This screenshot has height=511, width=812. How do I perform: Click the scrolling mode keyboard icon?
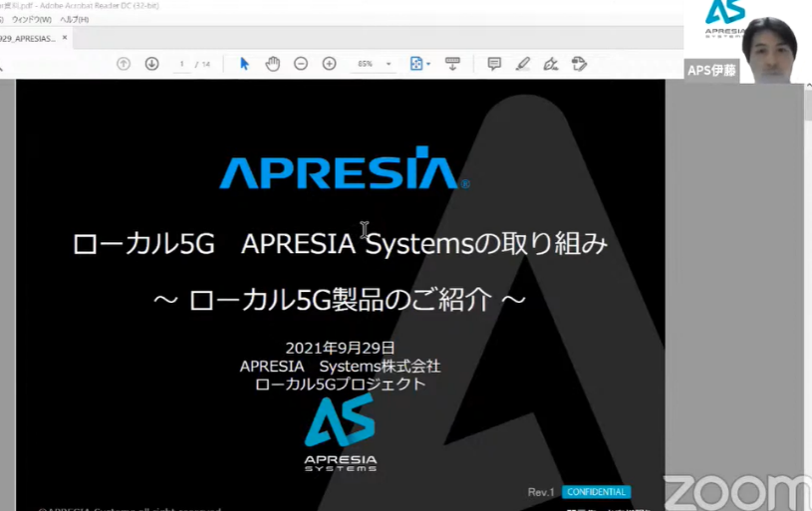pos(452,64)
